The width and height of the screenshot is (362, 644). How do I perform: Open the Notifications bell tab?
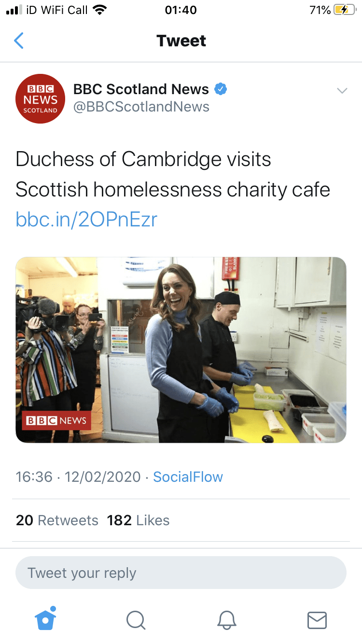pos(226,620)
